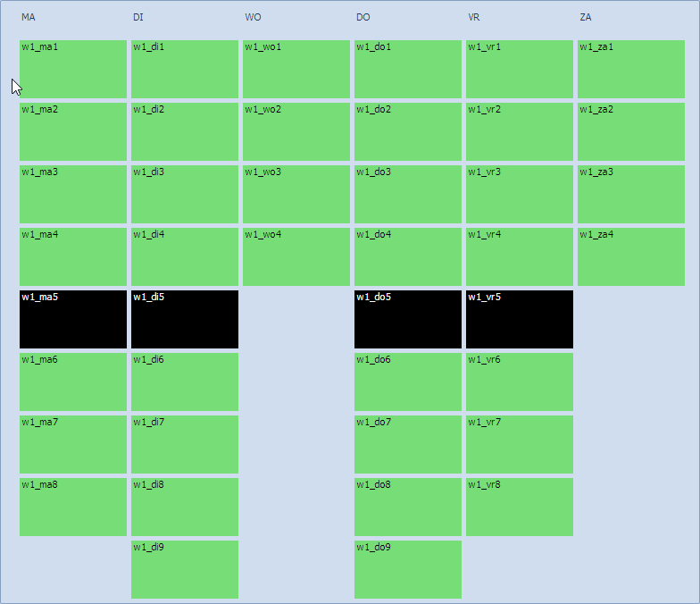Click the w1_di1 cell
Viewport: 700px width, 604px height.
coord(185,70)
